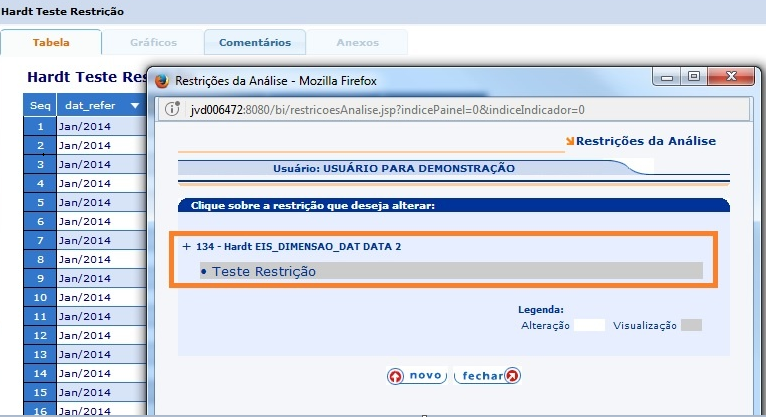This screenshot has height=417, width=766.
Task: Minimize the Restrições da Análise window
Action: pyautogui.click(x=667, y=77)
